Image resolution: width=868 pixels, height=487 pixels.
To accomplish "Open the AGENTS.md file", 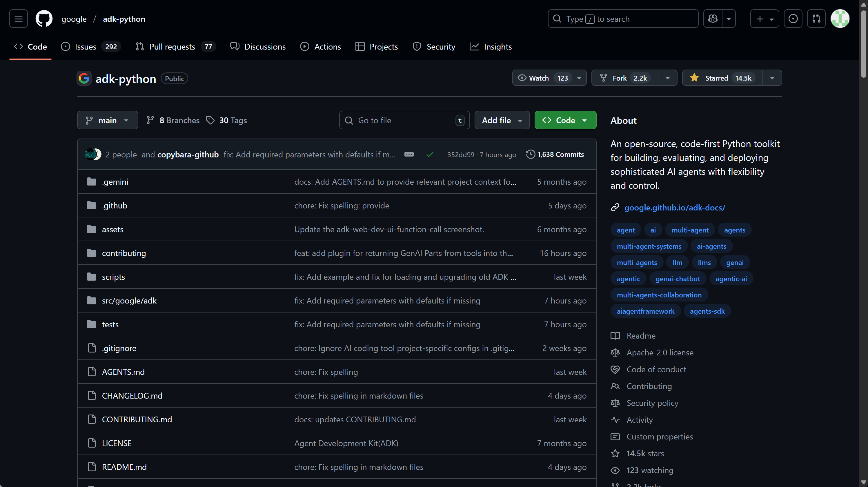I will (x=123, y=372).
